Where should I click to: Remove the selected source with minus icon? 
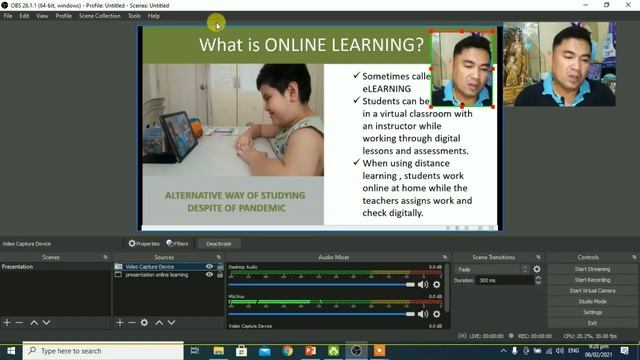click(x=132, y=322)
